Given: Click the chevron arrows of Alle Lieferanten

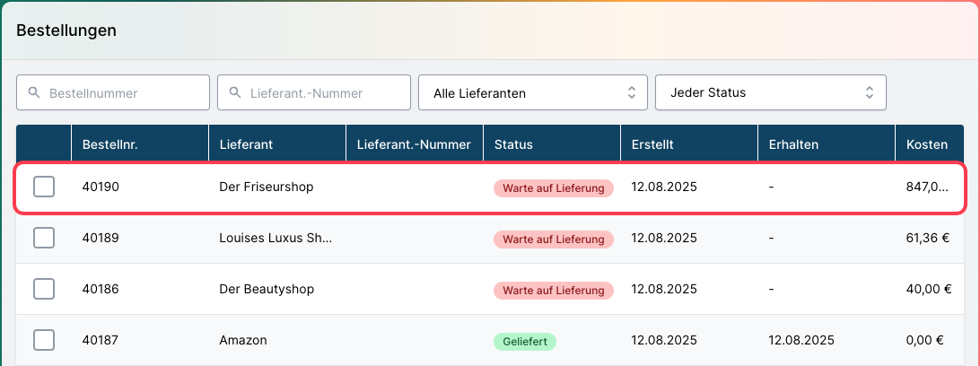Looking at the screenshot, I should pyautogui.click(x=631, y=93).
